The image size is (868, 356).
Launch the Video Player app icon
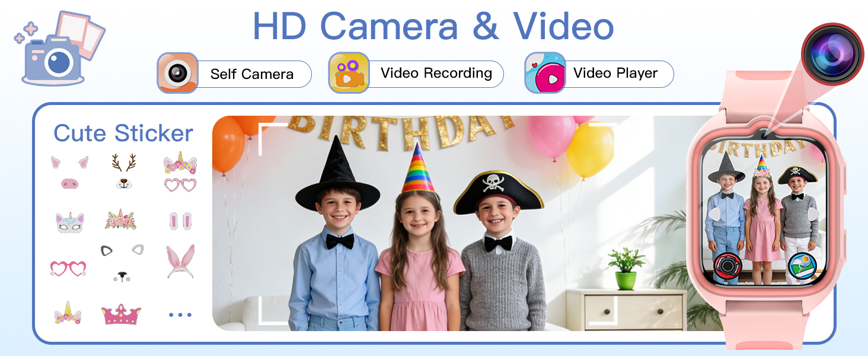click(544, 73)
